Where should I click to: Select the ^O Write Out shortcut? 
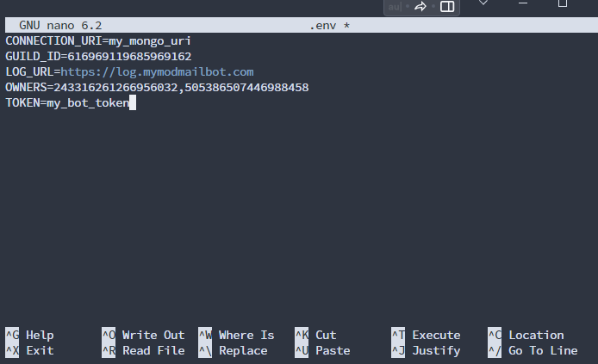(143, 335)
